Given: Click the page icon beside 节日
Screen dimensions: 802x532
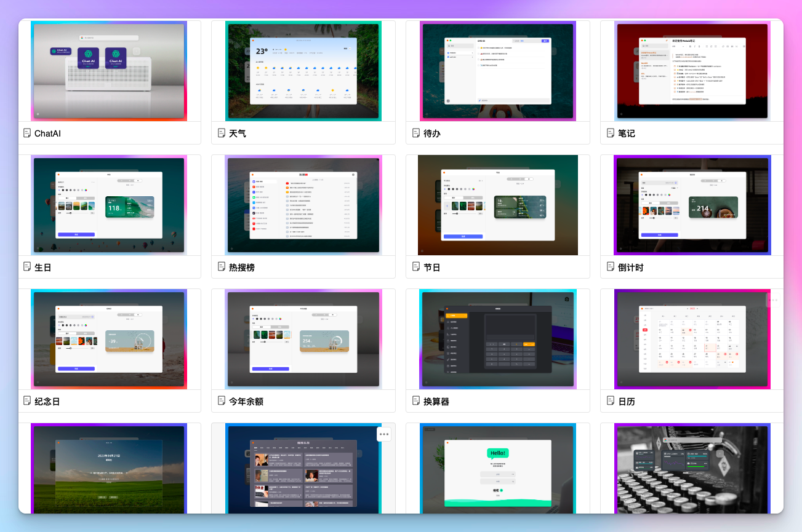Looking at the screenshot, I should [x=416, y=267].
